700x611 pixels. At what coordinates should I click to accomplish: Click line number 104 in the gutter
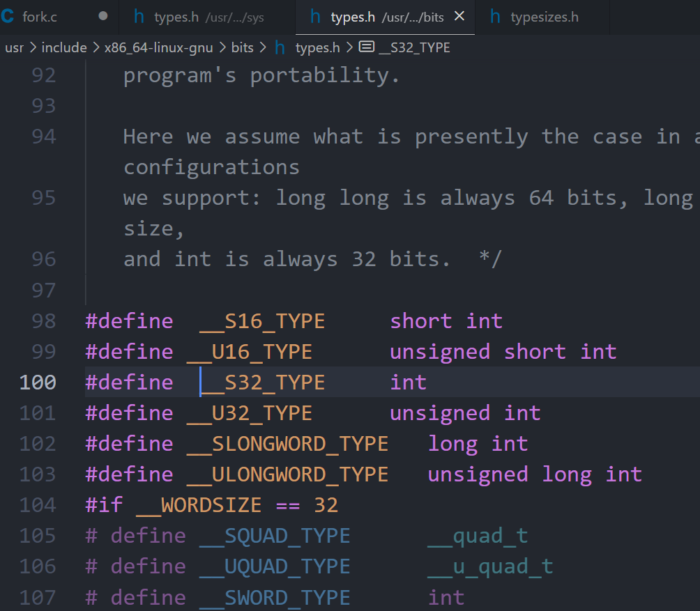(38, 505)
